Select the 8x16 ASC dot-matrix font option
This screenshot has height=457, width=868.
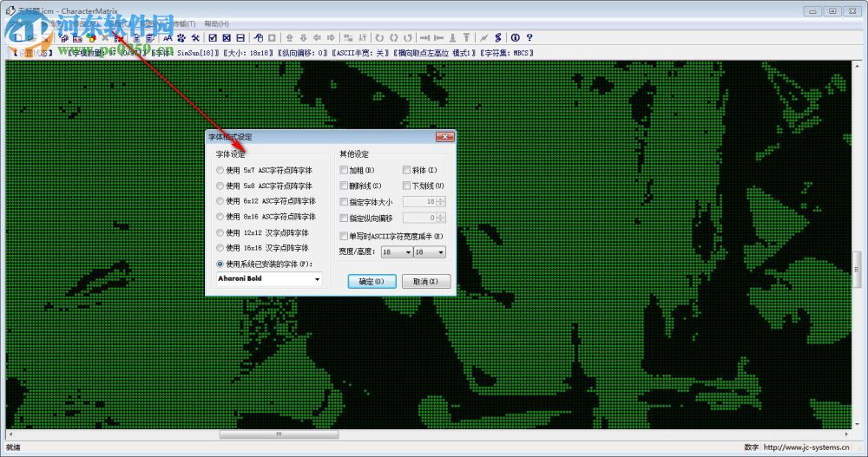pyautogui.click(x=220, y=216)
